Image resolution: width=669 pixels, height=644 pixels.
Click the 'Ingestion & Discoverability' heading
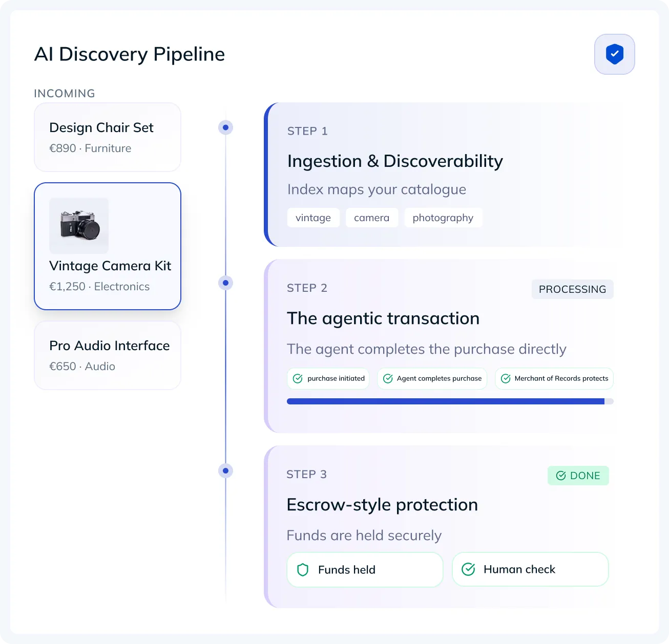click(395, 161)
